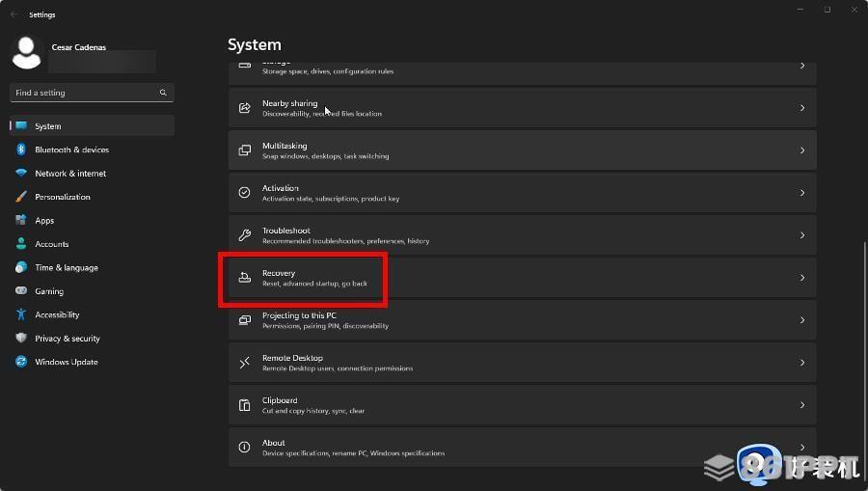
Task: Click the Nearby sharing icon
Action: 245,108
